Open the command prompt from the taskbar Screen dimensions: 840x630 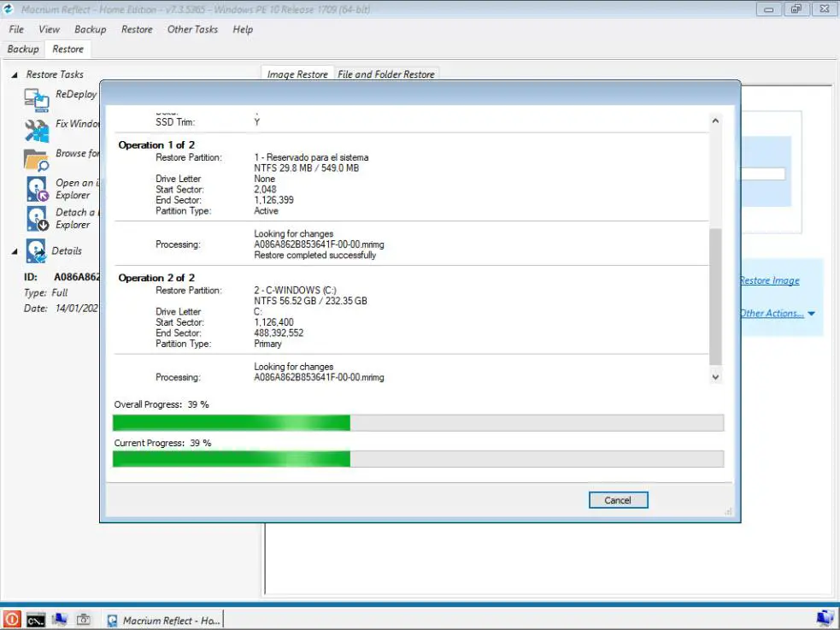click(x=35, y=619)
